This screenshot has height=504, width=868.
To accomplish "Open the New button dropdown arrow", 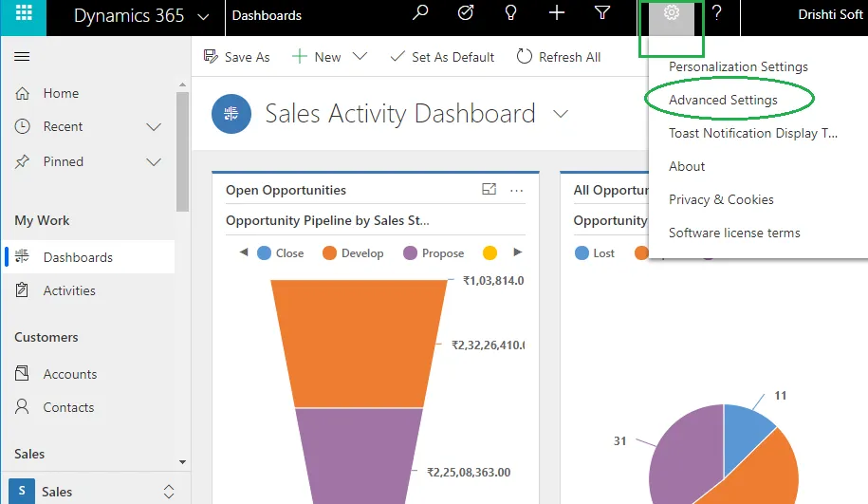I will click(x=360, y=56).
